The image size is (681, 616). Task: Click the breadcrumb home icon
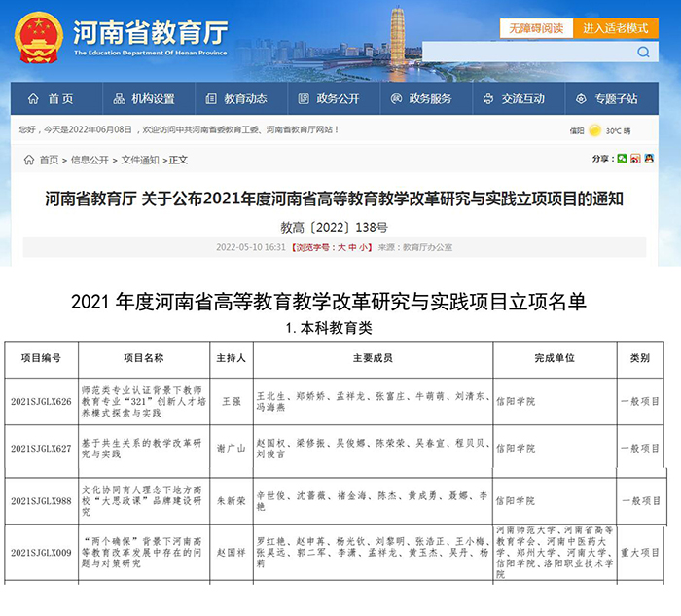coord(28,160)
